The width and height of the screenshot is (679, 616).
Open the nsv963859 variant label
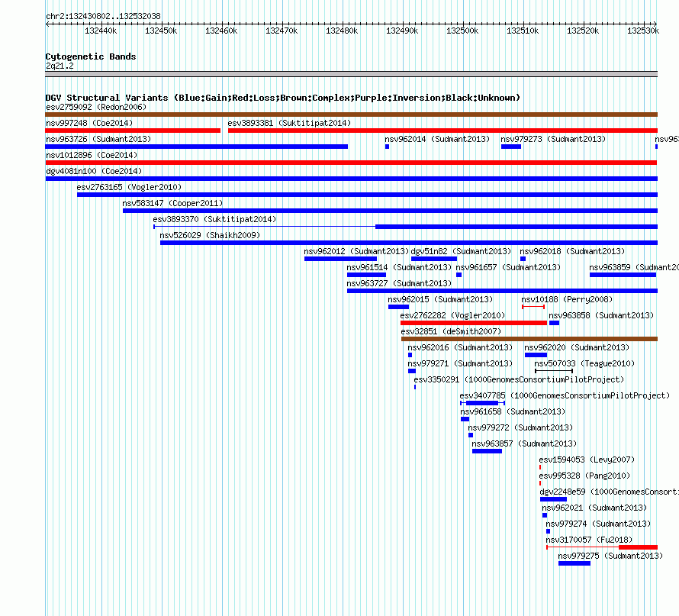[x=634, y=267]
